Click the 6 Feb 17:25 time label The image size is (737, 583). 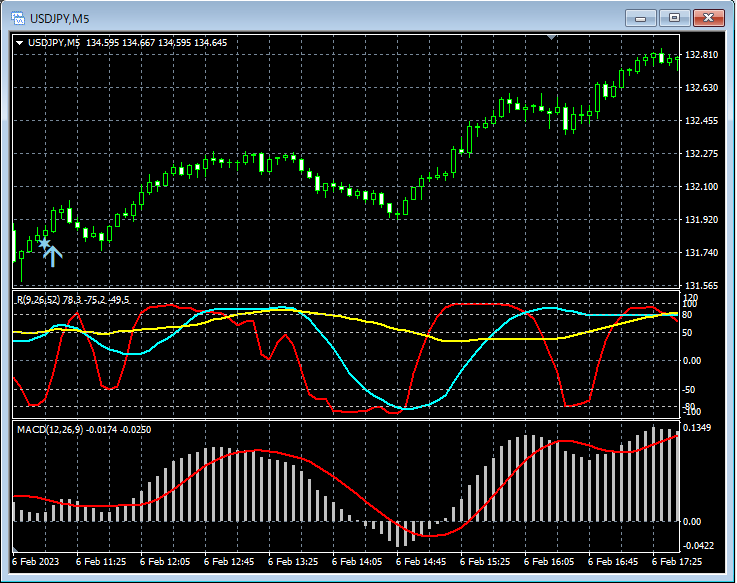677,561
